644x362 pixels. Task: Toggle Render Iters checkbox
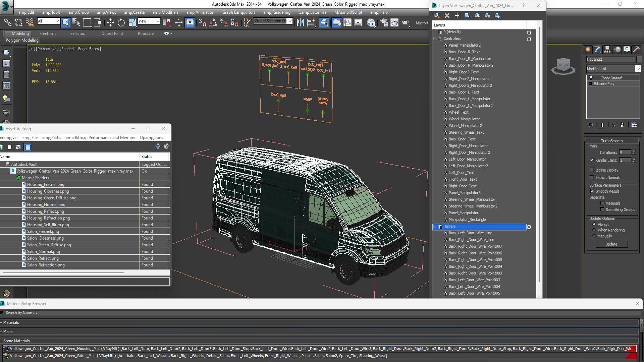pyautogui.click(x=592, y=160)
